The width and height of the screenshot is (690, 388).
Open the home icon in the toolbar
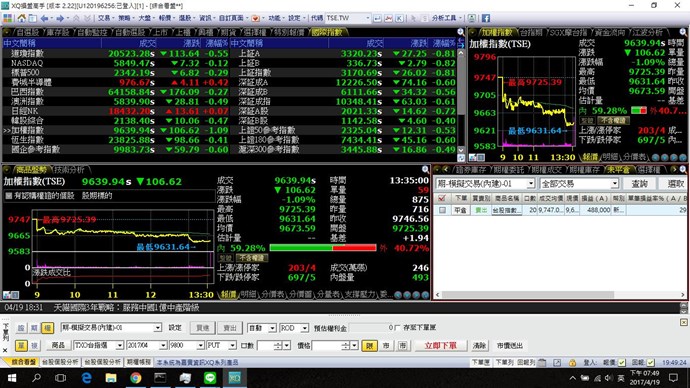coord(21,18)
